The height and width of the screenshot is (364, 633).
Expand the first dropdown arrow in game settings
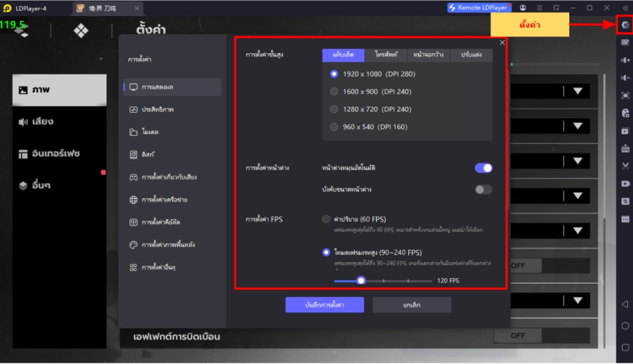tap(577, 91)
